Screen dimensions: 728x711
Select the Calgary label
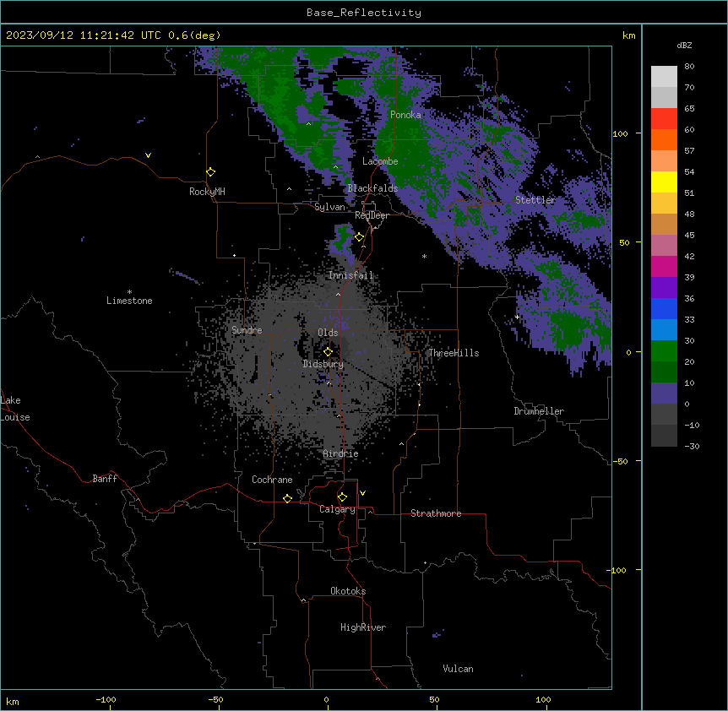(x=337, y=509)
